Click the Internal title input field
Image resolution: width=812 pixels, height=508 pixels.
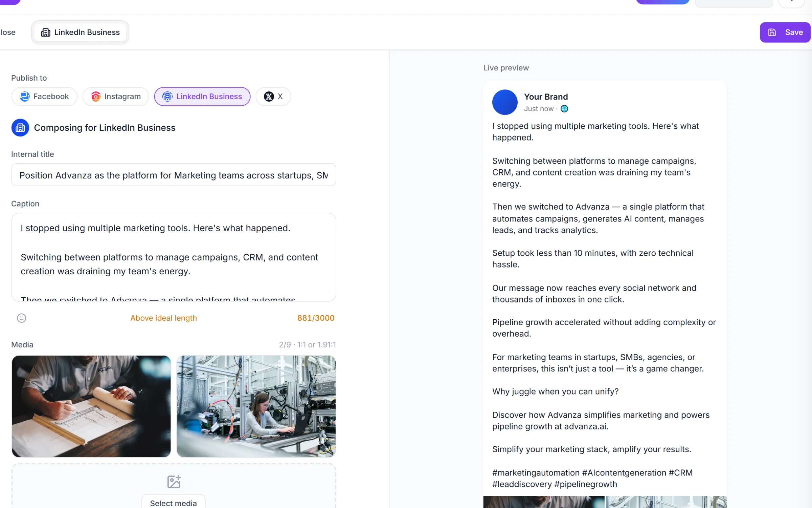(x=174, y=175)
